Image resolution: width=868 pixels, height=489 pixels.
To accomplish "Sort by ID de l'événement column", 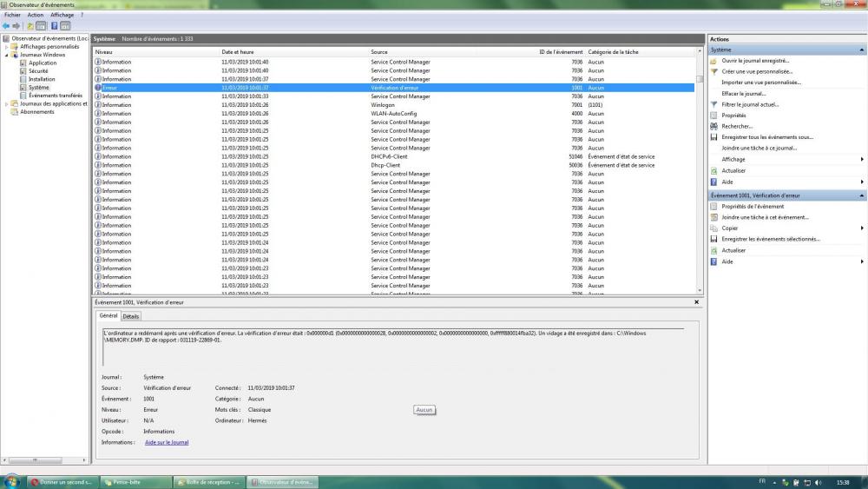I will coord(529,52).
